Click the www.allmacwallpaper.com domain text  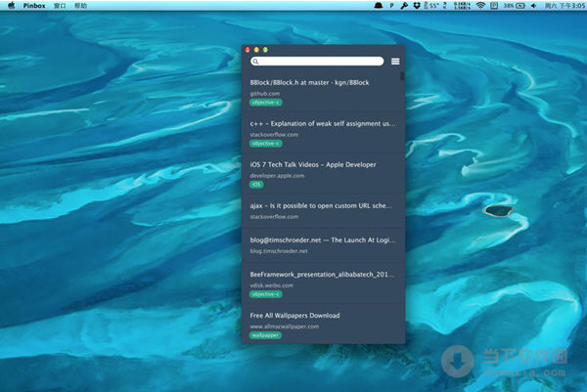285,327
